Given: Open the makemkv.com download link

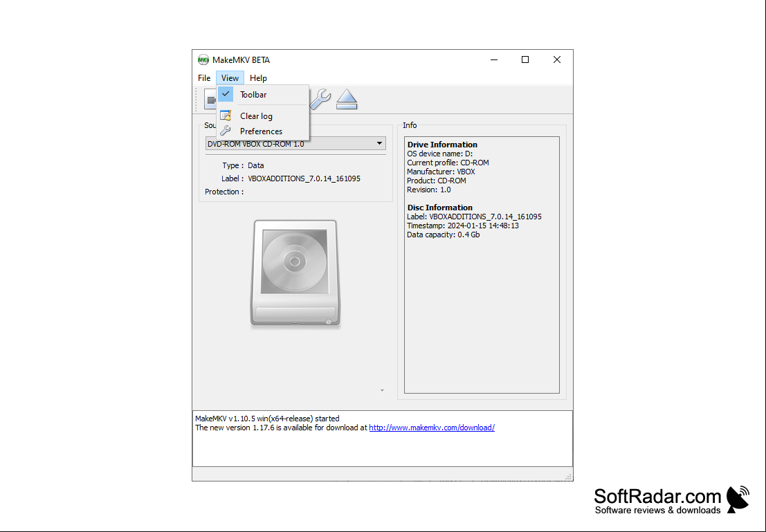Looking at the screenshot, I should [432, 428].
